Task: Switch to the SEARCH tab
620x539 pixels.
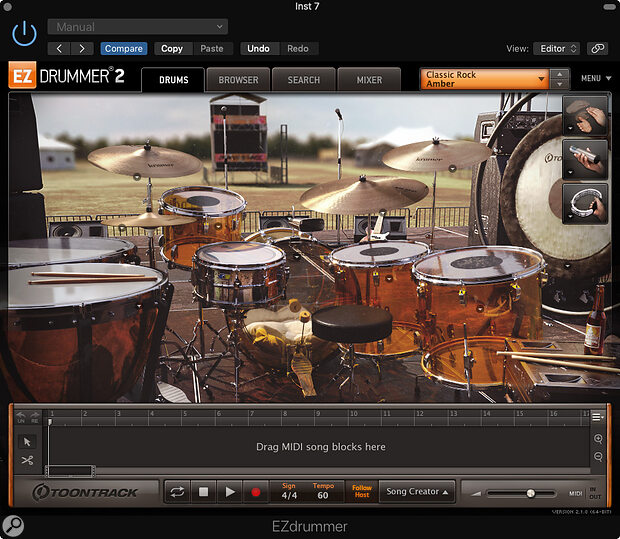Action: click(x=304, y=80)
